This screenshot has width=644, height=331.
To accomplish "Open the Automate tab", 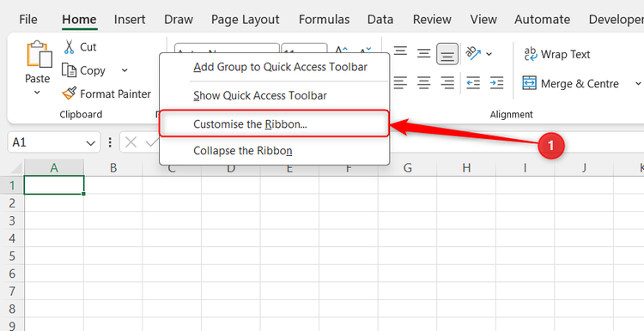I will 542,19.
